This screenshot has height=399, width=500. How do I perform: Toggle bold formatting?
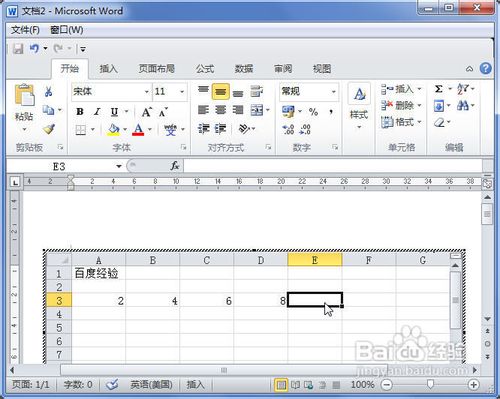tap(80, 112)
